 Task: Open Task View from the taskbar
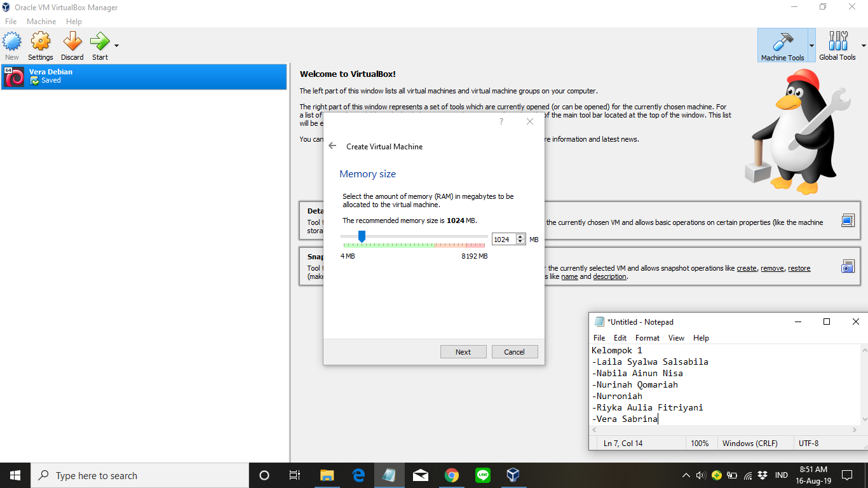tap(295, 475)
